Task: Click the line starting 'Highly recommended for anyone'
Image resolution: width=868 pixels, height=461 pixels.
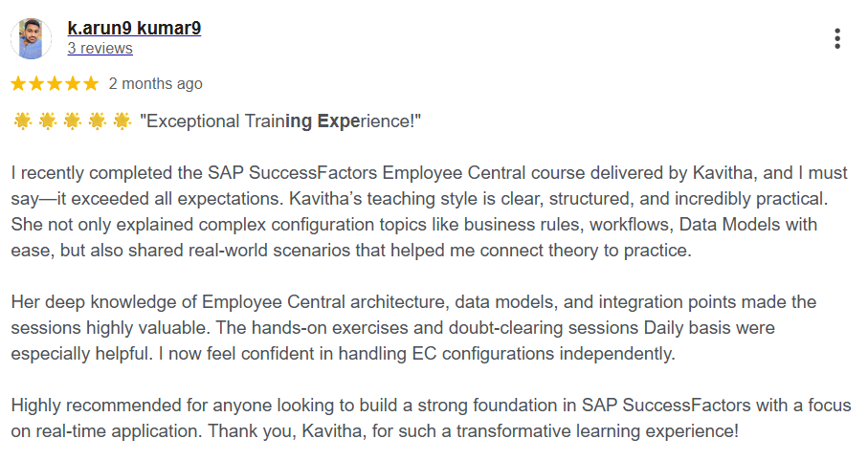Action: (x=431, y=406)
